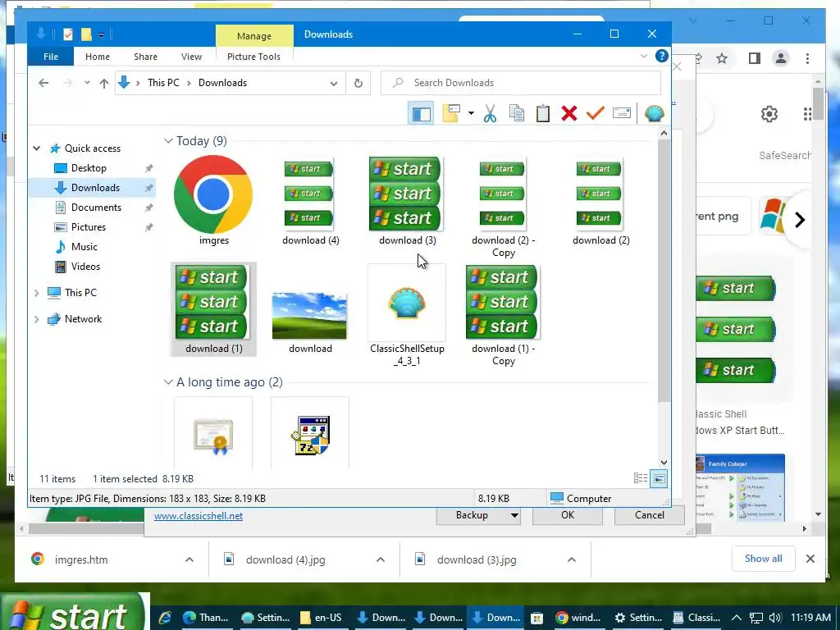Select the download (2) - Copy file
The image size is (840, 630).
point(504,208)
